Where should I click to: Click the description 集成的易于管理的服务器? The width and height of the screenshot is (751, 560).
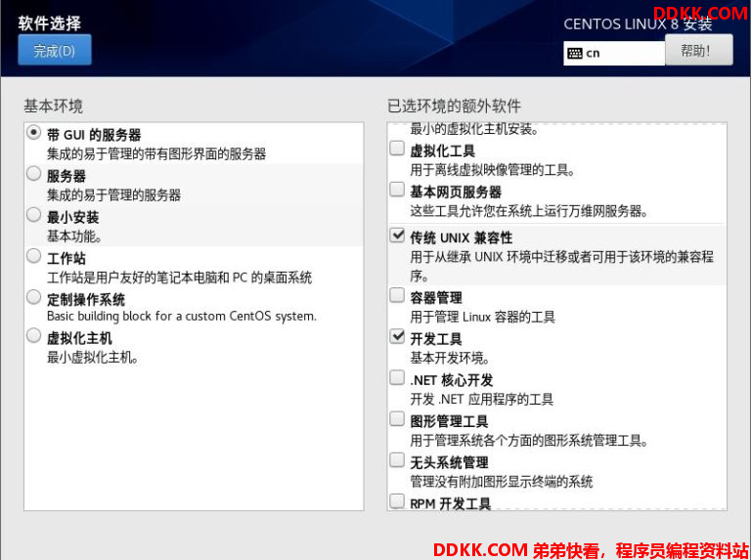pos(113,195)
